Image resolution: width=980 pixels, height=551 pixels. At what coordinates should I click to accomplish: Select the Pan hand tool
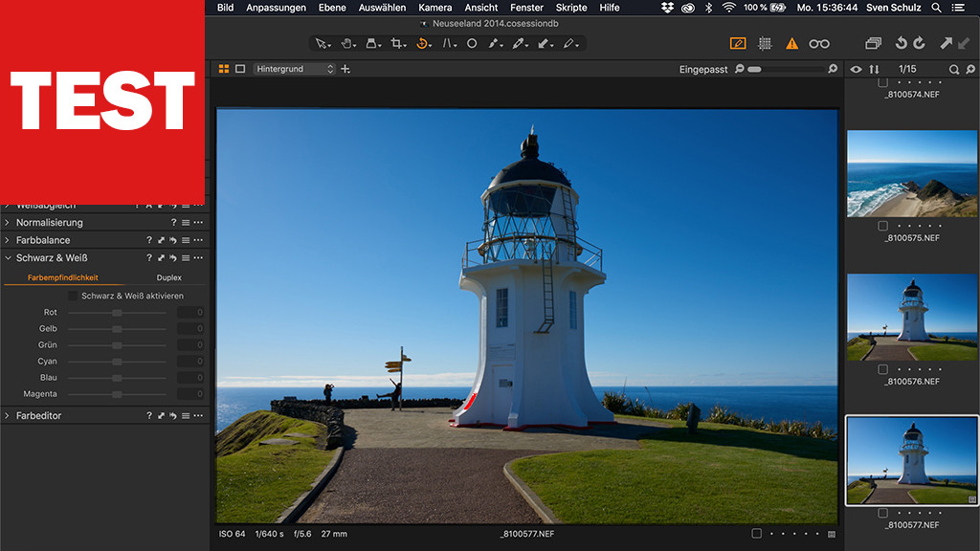coord(346,44)
